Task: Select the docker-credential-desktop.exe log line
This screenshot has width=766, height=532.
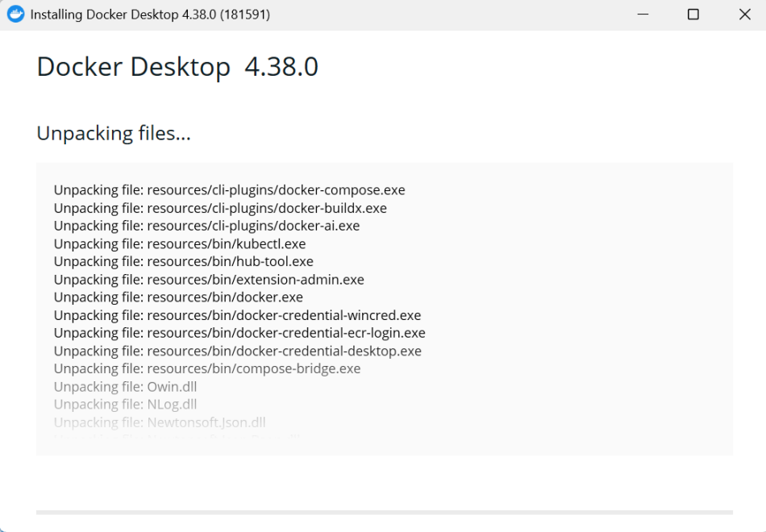Action: [x=238, y=351]
